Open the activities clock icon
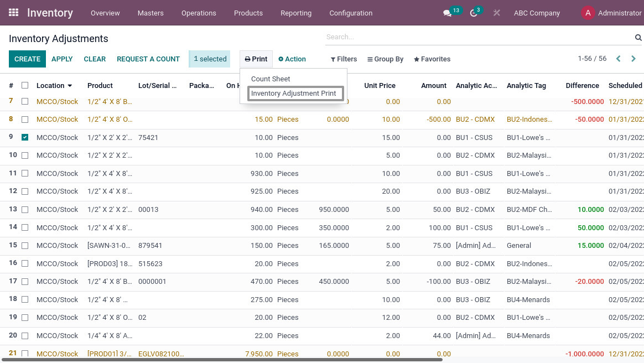The width and height of the screenshot is (644, 363). pyautogui.click(x=473, y=13)
